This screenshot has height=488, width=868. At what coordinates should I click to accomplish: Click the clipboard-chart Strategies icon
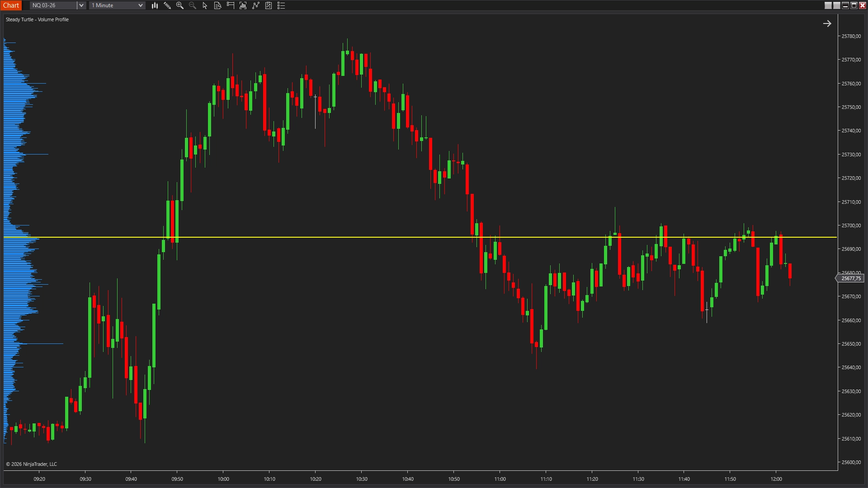[269, 5]
